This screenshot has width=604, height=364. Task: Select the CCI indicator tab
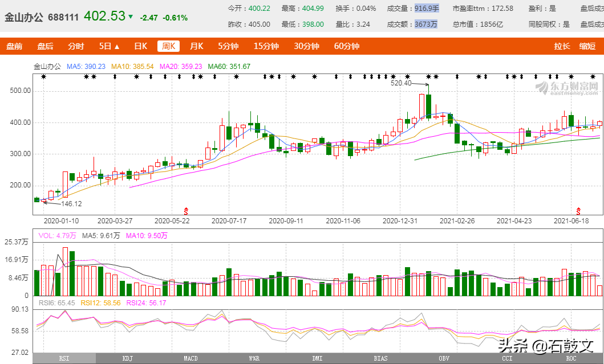(507, 358)
